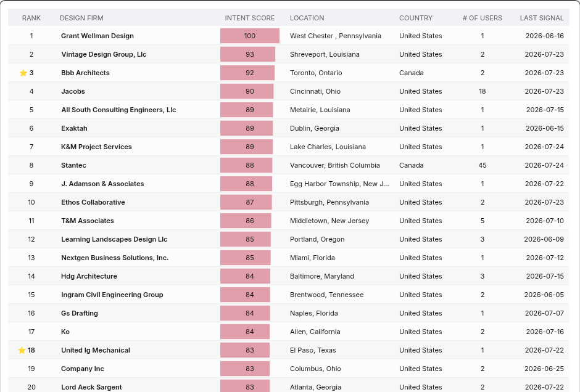Open All South Consulting Engineers, Llc
Image resolution: width=580 pixels, height=392 pixels.
[118, 110]
